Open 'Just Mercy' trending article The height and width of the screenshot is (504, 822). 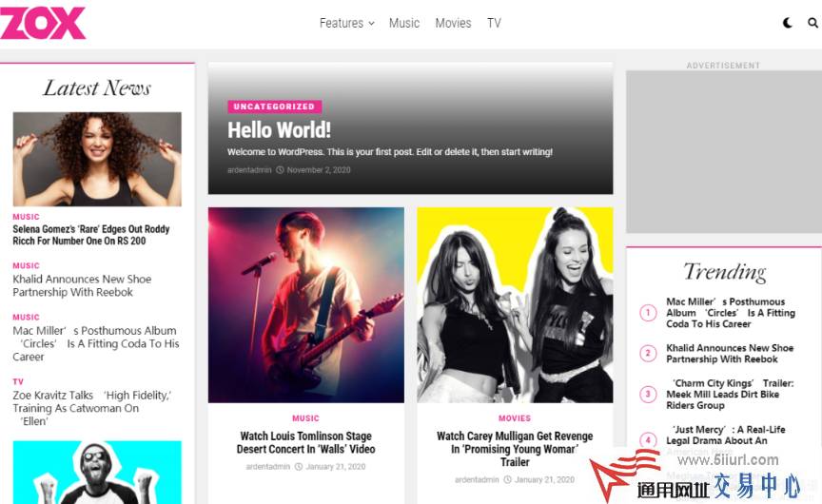click(726, 435)
